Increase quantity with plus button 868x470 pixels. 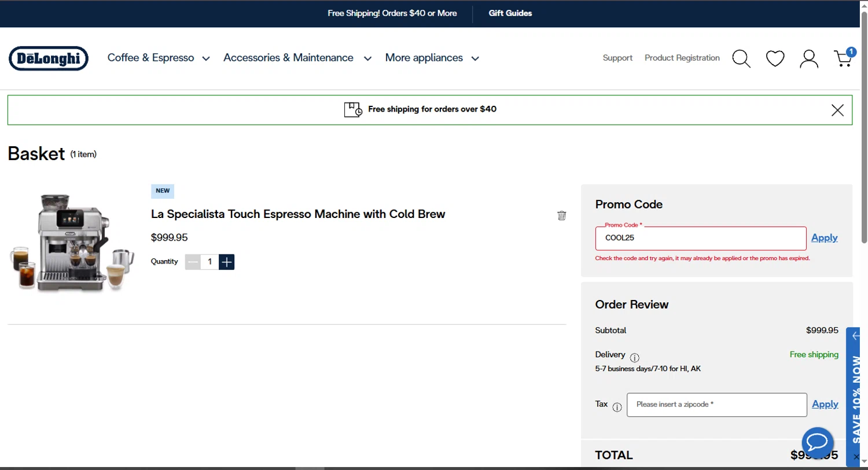click(x=227, y=262)
